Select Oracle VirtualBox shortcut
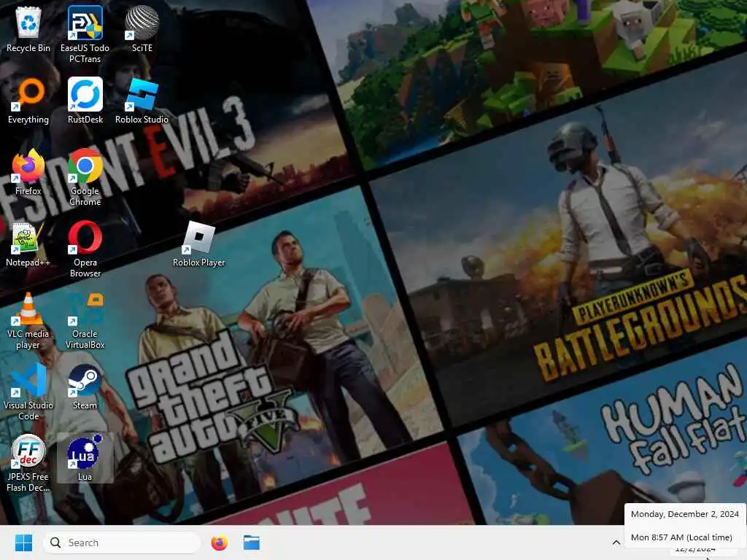The width and height of the screenshot is (747, 560). pyautogui.click(x=85, y=320)
